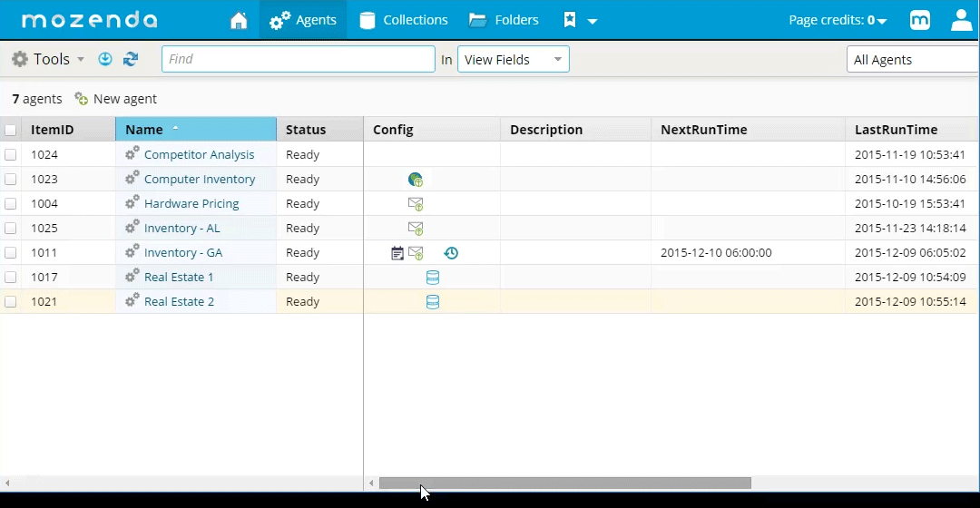Open the View Fields dropdown
The width and height of the screenshot is (980, 508).
click(513, 60)
